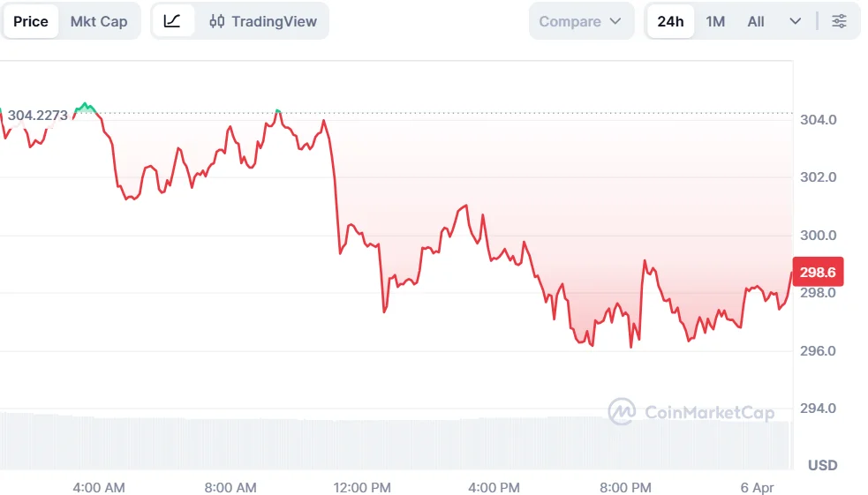Switch to the Price view
Image resolution: width=868 pixels, height=495 pixels.
(31, 21)
